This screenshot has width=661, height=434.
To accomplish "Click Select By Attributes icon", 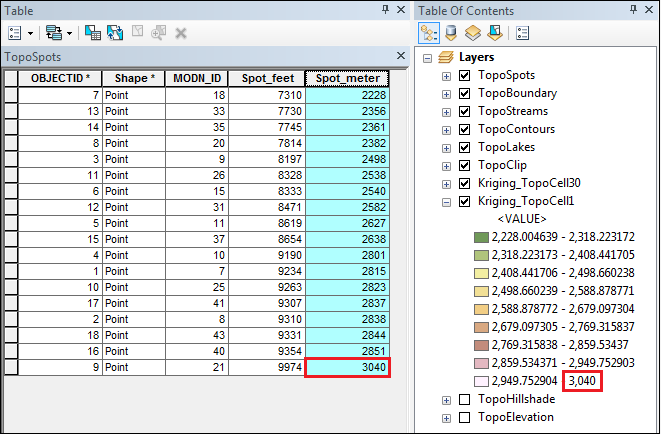I will tap(93, 33).
